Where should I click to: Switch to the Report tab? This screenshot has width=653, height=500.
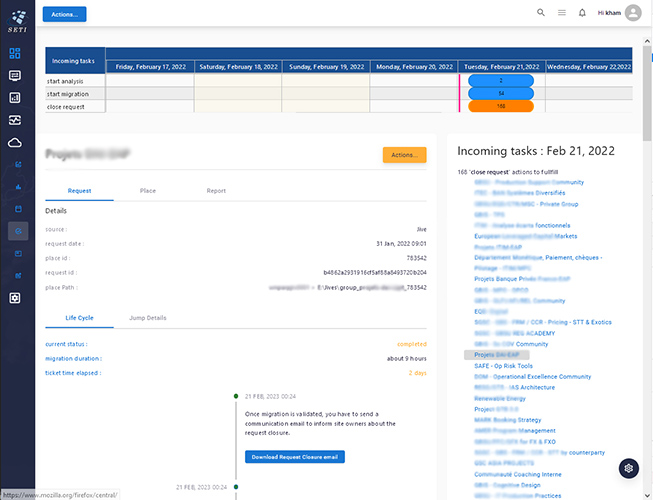216,190
